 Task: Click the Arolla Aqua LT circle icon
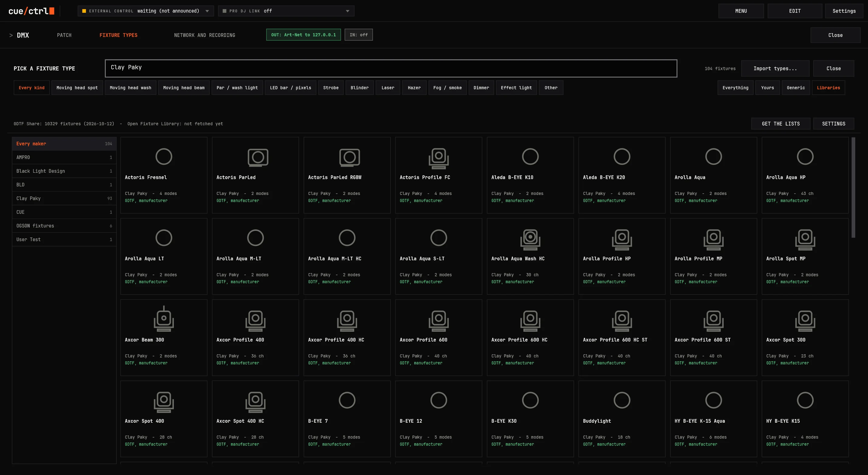164,238
